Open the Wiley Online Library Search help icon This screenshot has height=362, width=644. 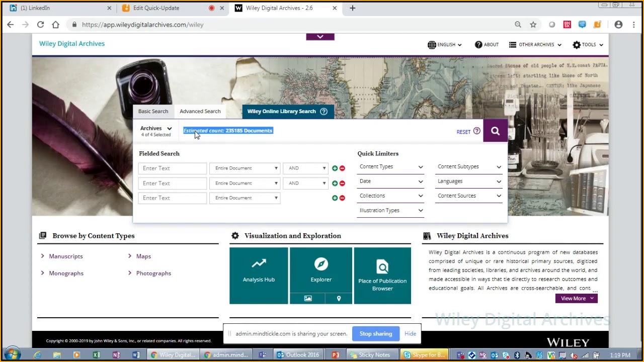[x=324, y=112]
